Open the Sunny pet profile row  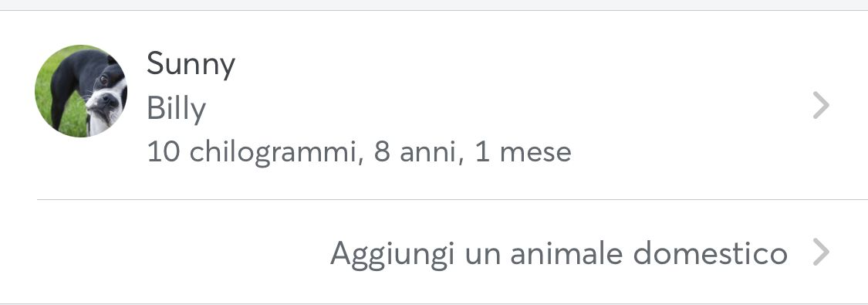434,105
